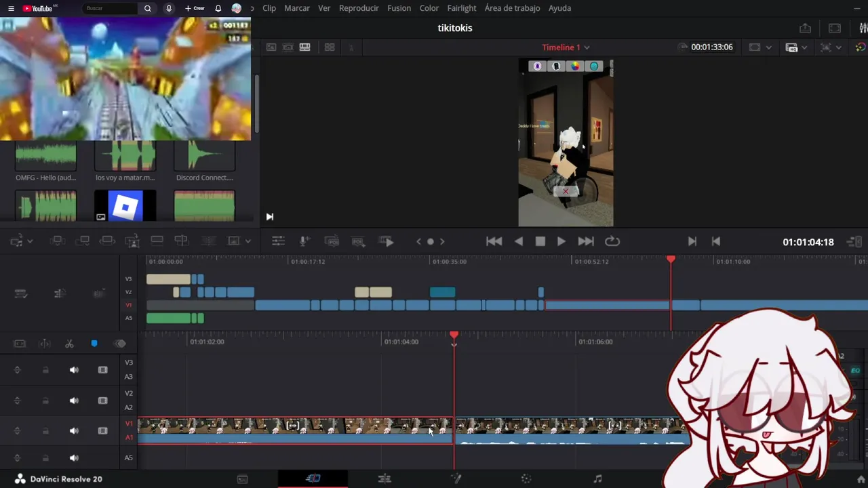The width and height of the screenshot is (868, 488).
Task: Open the tools mixer sliders icon
Action: click(278, 241)
